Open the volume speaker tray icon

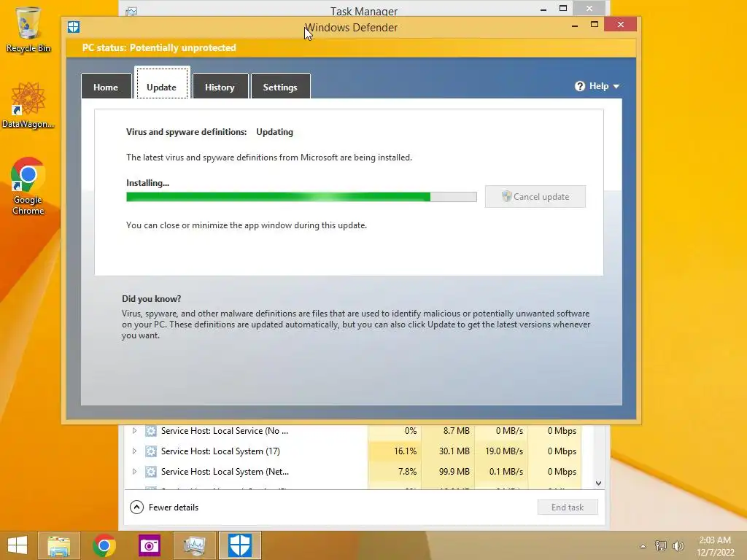pos(678,546)
